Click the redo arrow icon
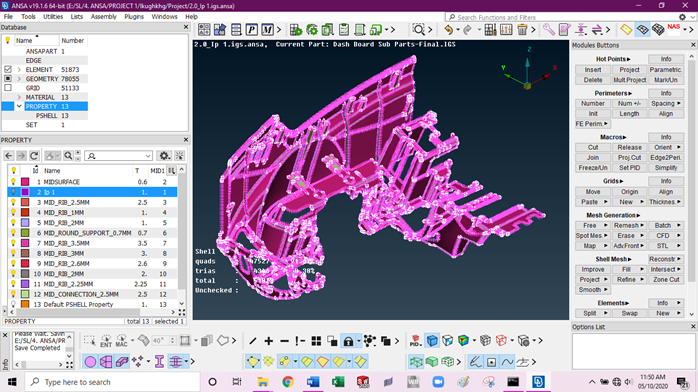The width and height of the screenshot is (698, 392). pos(467,30)
